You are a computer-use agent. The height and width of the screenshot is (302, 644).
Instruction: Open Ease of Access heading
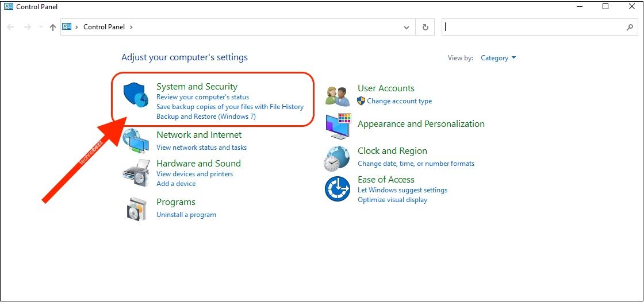tap(386, 179)
